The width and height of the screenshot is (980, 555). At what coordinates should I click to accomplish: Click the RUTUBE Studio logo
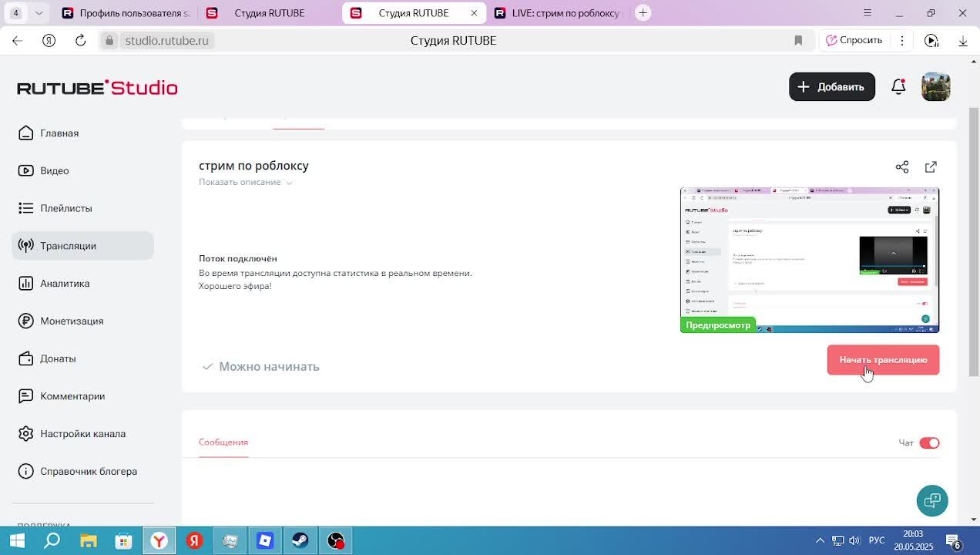point(97,87)
